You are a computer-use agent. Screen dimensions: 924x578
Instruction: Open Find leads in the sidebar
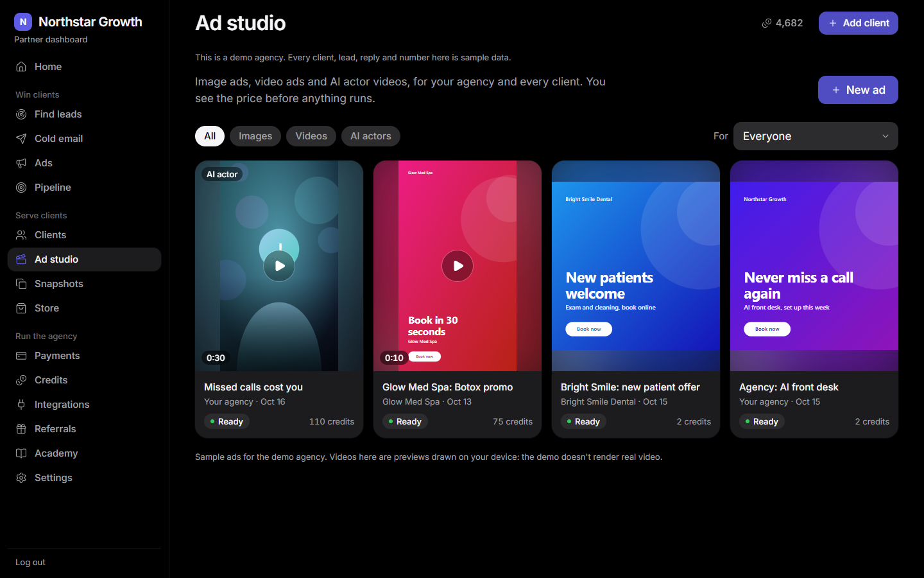(x=84, y=114)
